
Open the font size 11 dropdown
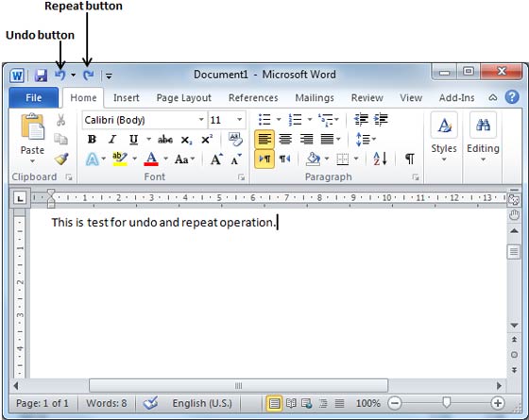pos(239,120)
